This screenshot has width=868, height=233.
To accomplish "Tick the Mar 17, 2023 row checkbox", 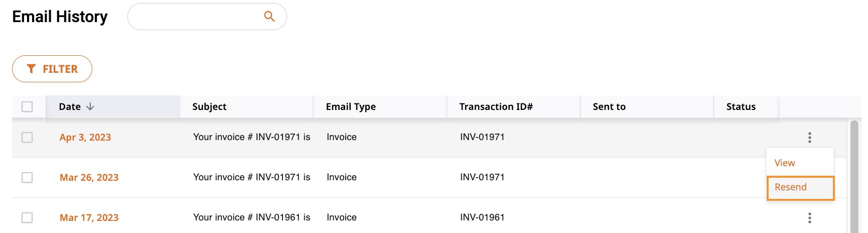I will point(27,217).
